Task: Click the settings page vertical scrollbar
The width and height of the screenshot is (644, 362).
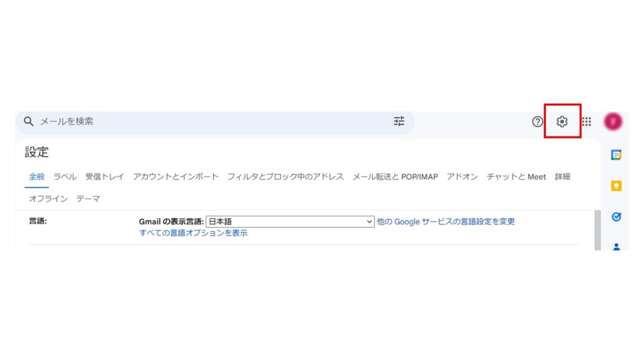Action: [x=597, y=230]
